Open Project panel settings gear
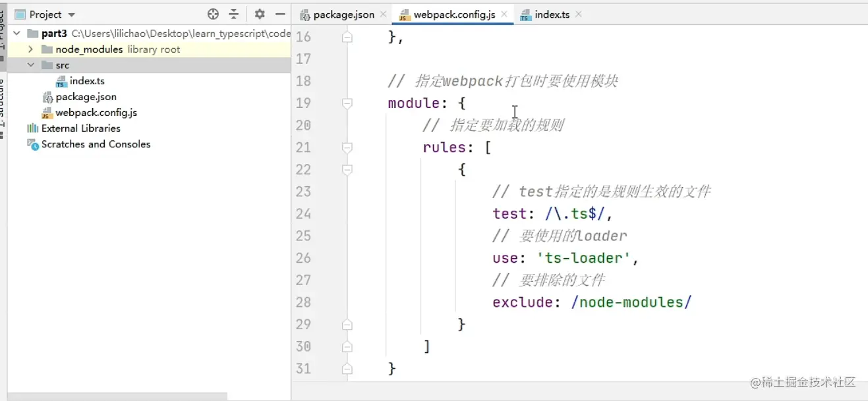This screenshot has width=868, height=401. pyautogui.click(x=260, y=14)
